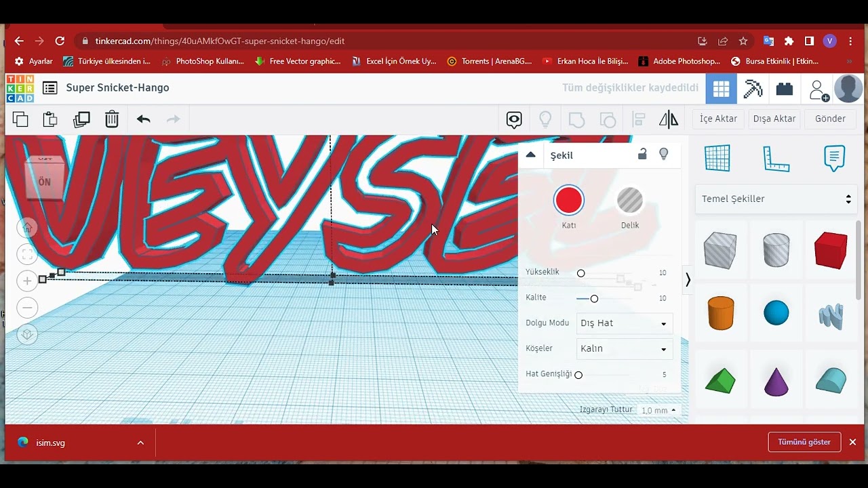
Task: Click Dışa Aktar button
Action: coord(774,119)
